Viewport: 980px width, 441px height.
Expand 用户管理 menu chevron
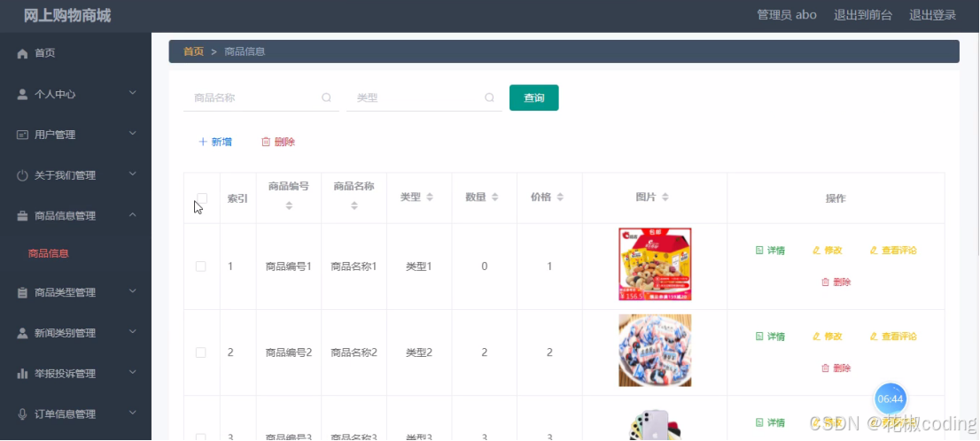point(133,134)
